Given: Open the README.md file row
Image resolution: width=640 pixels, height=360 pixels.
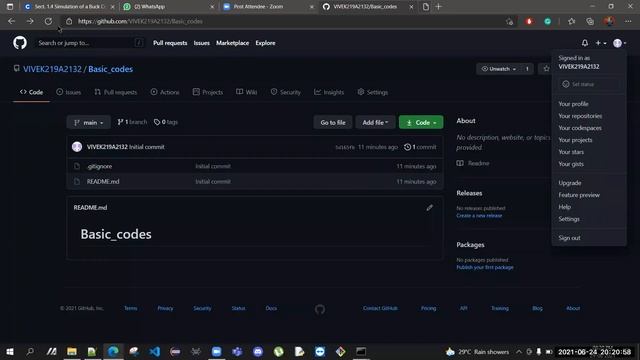Looking at the screenshot, I should [103, 182].
